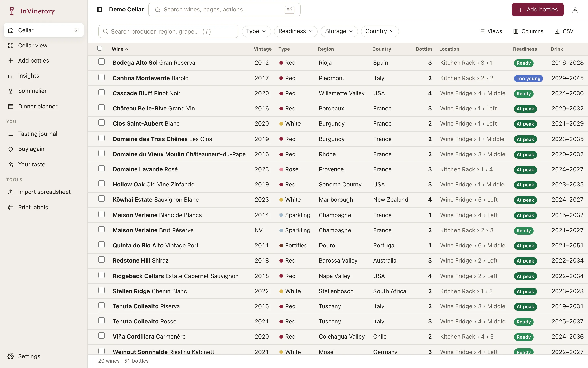This screenshot has width=588, height=368.
Task: Open the Storage filter dropdown
Action: [x=339, y=31]
